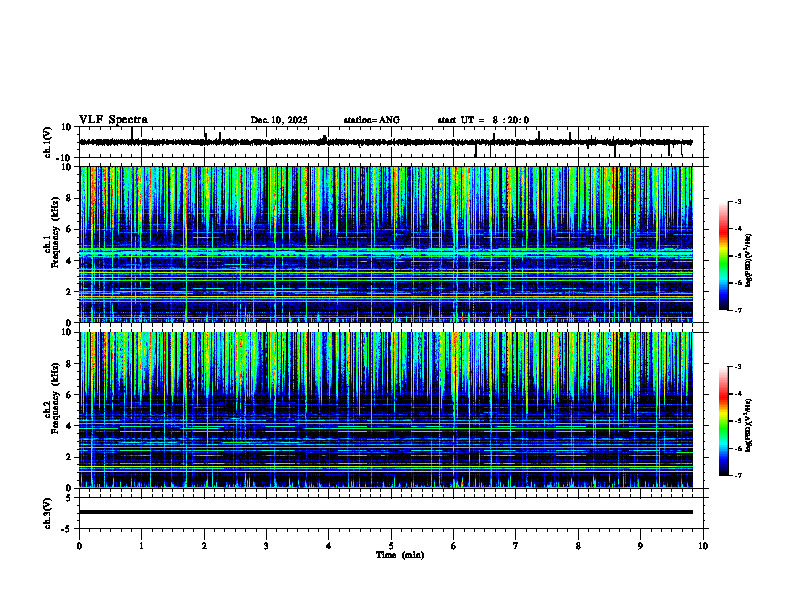Click the "-7" tick on the ch.2 color bar
Screen dimensions: 792x612
point(737,476)
